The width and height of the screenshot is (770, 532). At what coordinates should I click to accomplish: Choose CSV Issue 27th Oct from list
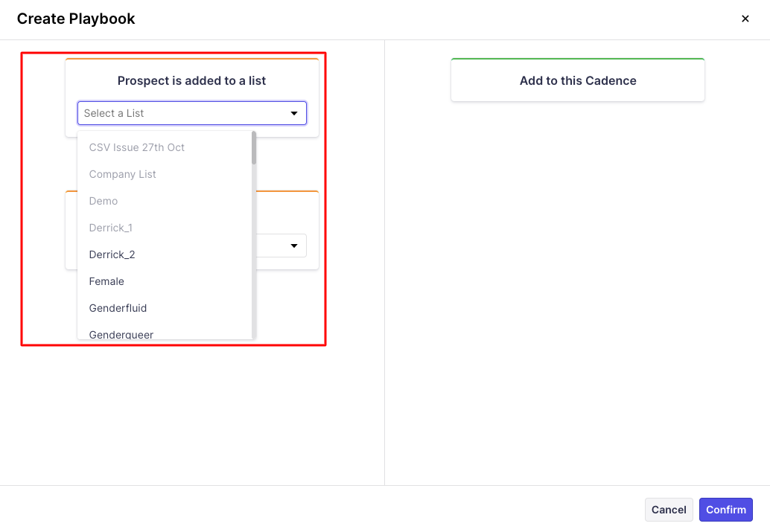click(x=137, y=147)
